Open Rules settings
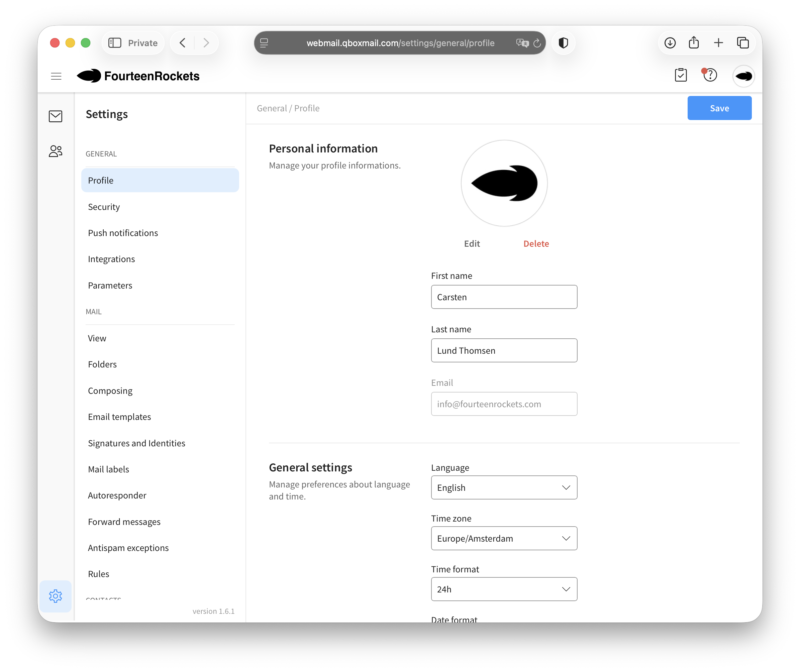800x672 pixels. pyautogui.click(x=160, y=574)
